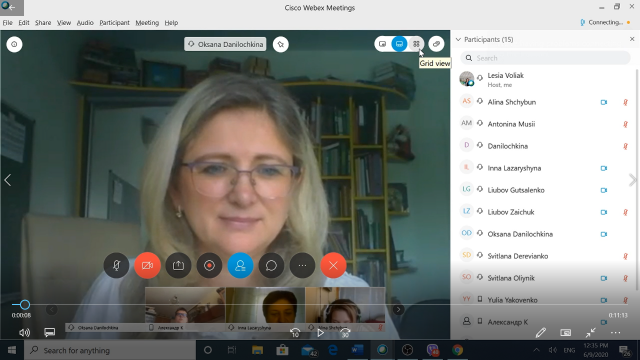
Task: Open the Share content button
Action: [178, 265]
